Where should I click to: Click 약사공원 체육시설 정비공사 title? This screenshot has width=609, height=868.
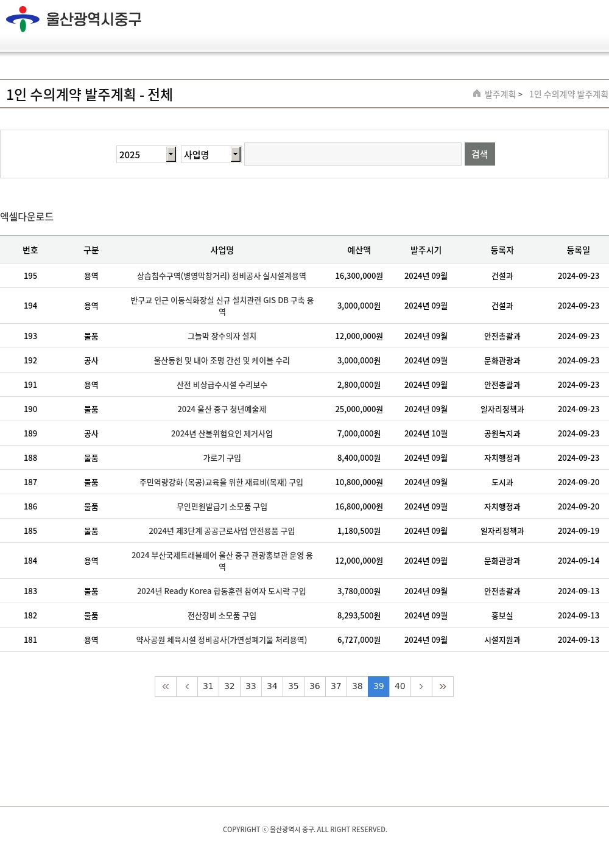coord(222,640)
